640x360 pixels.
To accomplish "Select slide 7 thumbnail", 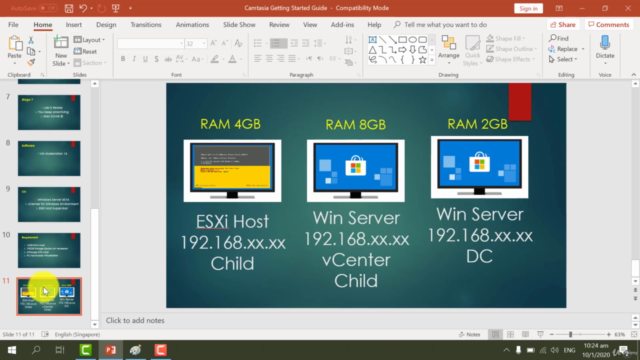I will (x=49, y=112).
